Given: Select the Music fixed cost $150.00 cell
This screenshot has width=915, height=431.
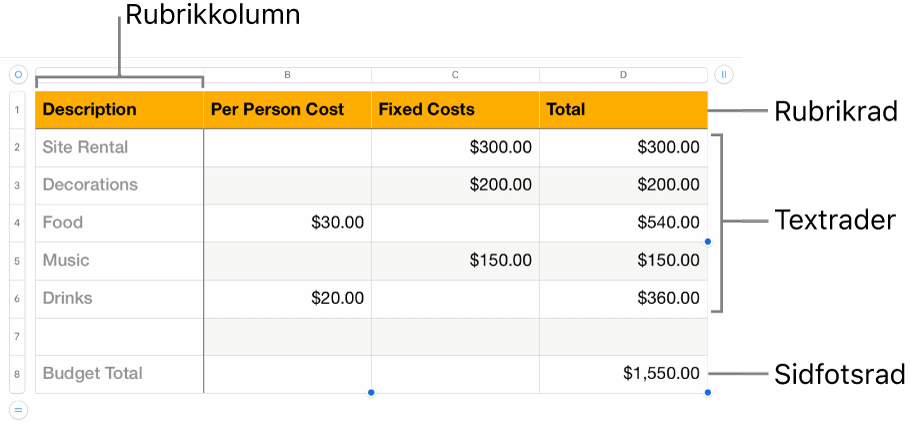Looking at the screenshot, I should pyautogui.click(x=455, y=260).
